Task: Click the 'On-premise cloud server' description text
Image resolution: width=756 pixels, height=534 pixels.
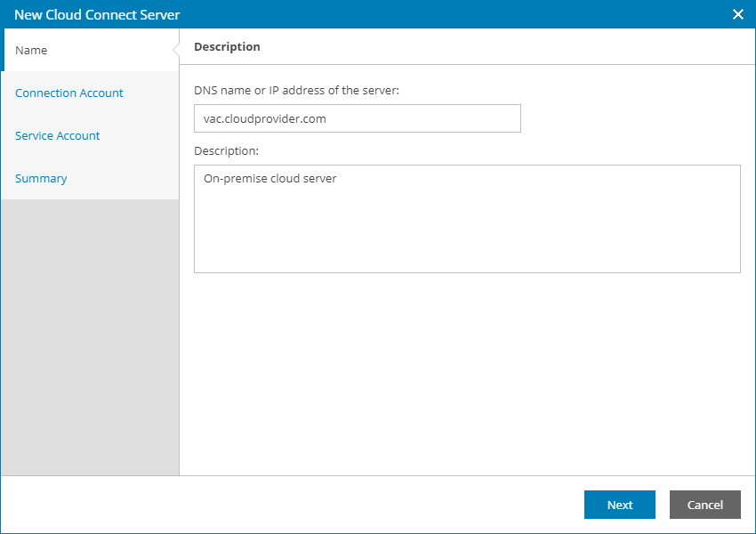Action: tap(270, 179)
